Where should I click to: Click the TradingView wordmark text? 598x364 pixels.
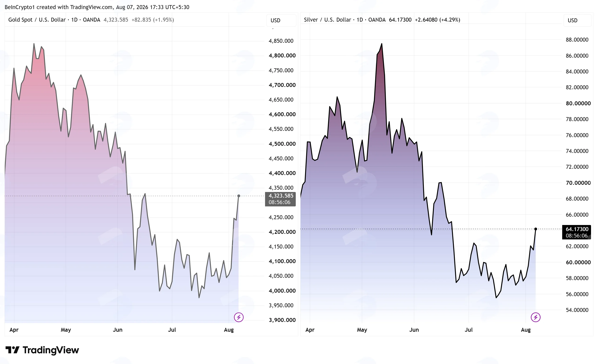(x=51, y=350)
